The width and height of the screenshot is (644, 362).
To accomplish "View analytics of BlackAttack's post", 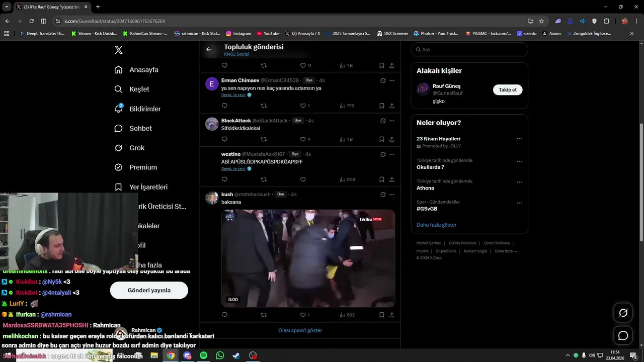I will tap(346, 139).
